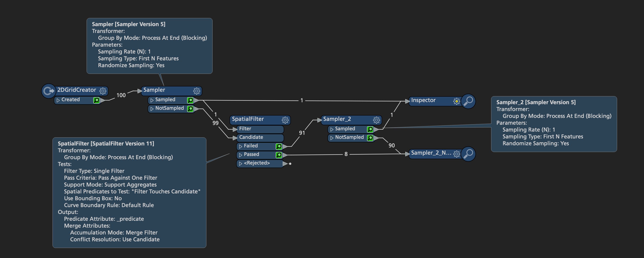644x258 pixels.
Task: Click 'Accumulation Mode: Merge Filter' text
Action: coord(114,233)
